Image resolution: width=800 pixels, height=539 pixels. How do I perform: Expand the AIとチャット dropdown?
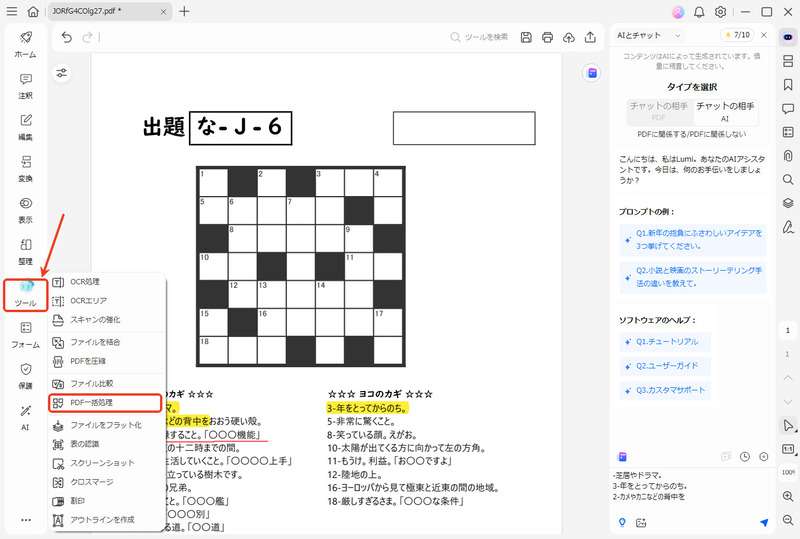[678, 35]
